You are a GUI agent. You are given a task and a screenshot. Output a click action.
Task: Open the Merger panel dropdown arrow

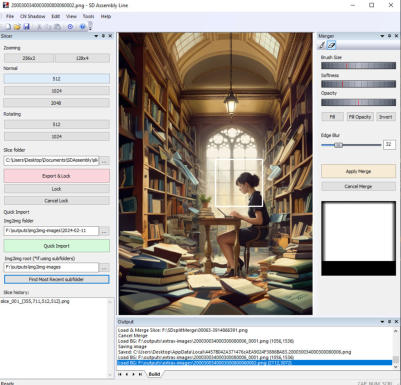coord(382,36)
